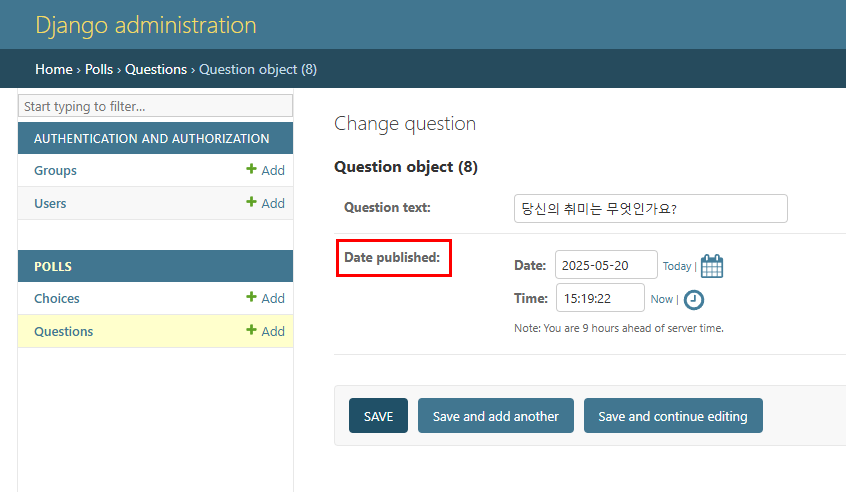Click the plus Add icon for Choices
846x492 pixels.
tap(251, 297)
